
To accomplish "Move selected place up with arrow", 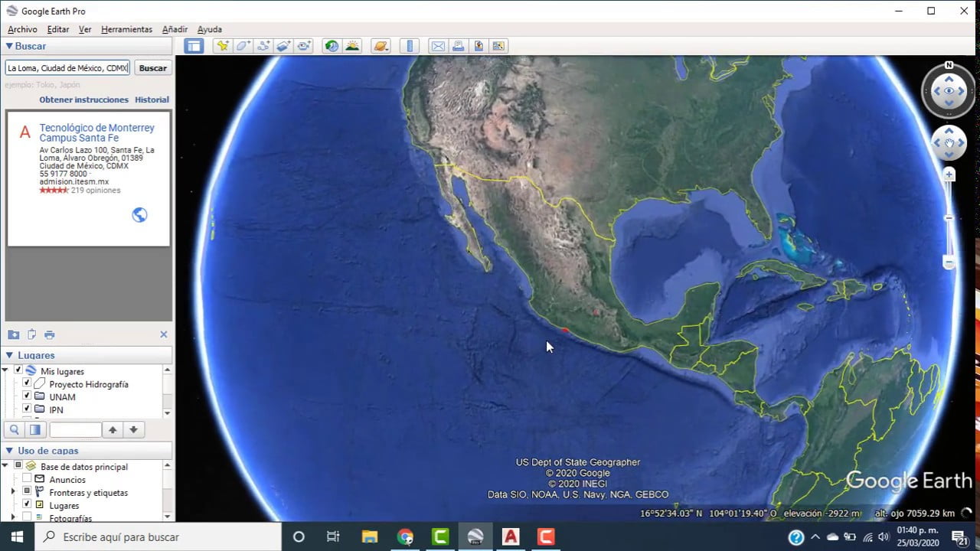I will [x=113, y=430].
